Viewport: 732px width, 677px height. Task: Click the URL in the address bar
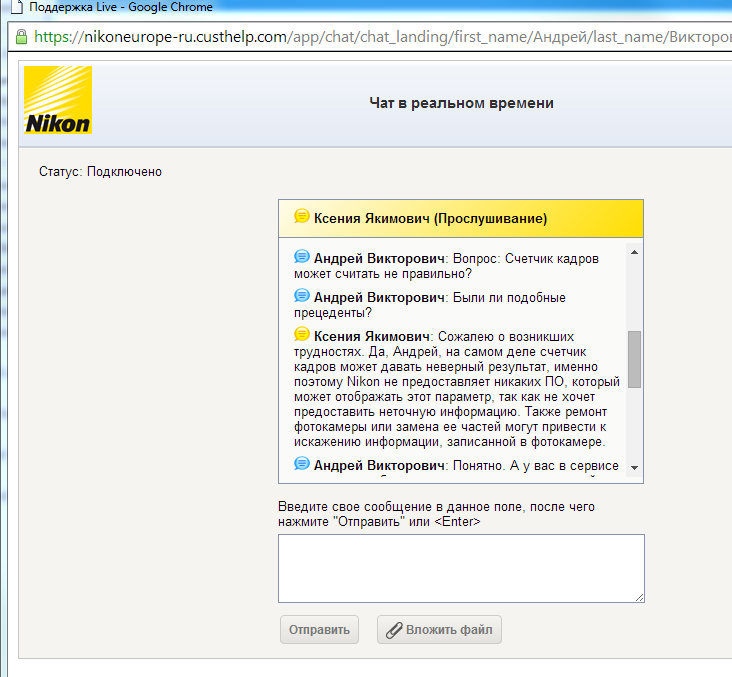pos(382,36)
